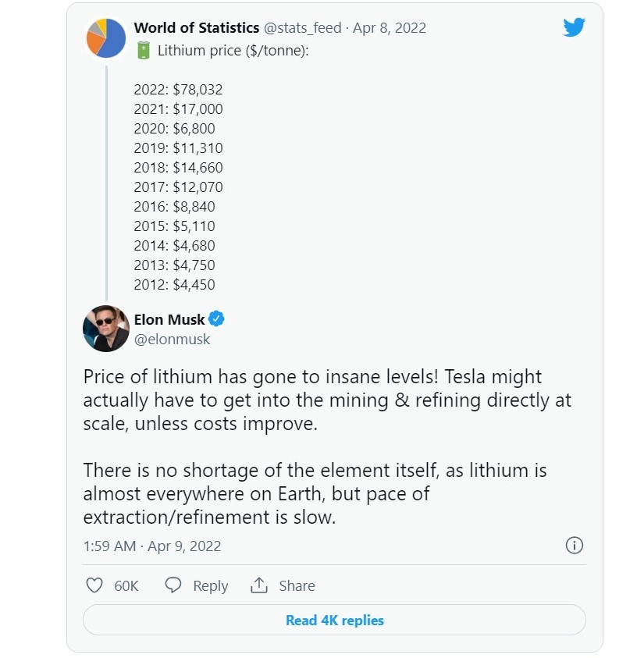644x658 pixels.
Task: Click the Elon Musk display name
Action: coord(169,319)
